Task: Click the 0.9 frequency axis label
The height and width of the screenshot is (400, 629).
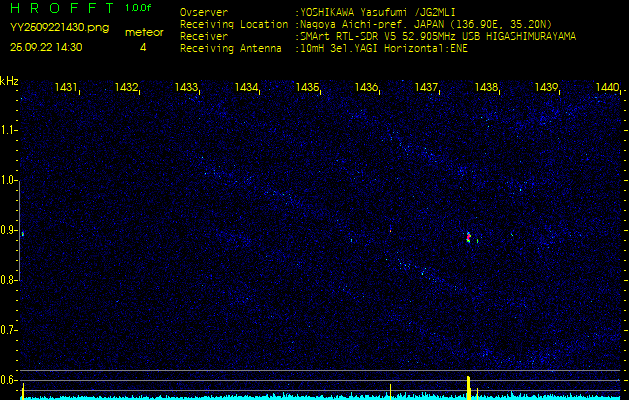Action: click(8, 230)
